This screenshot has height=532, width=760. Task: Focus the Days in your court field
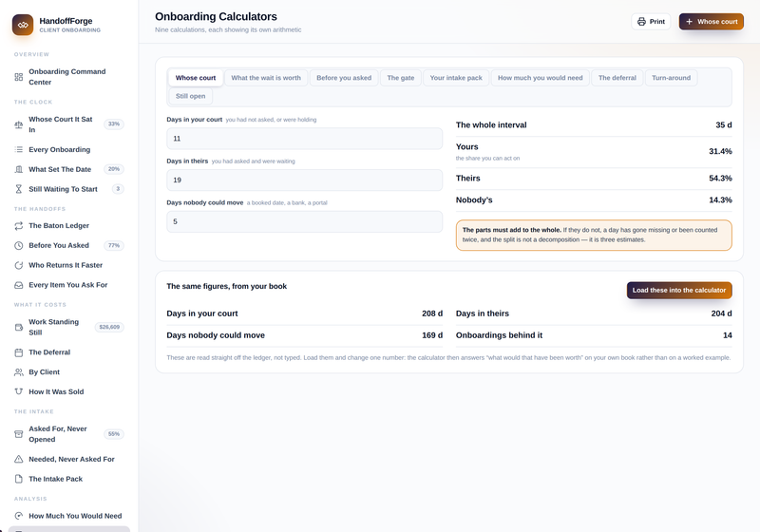pyautogui.click(x=304, y=139)
